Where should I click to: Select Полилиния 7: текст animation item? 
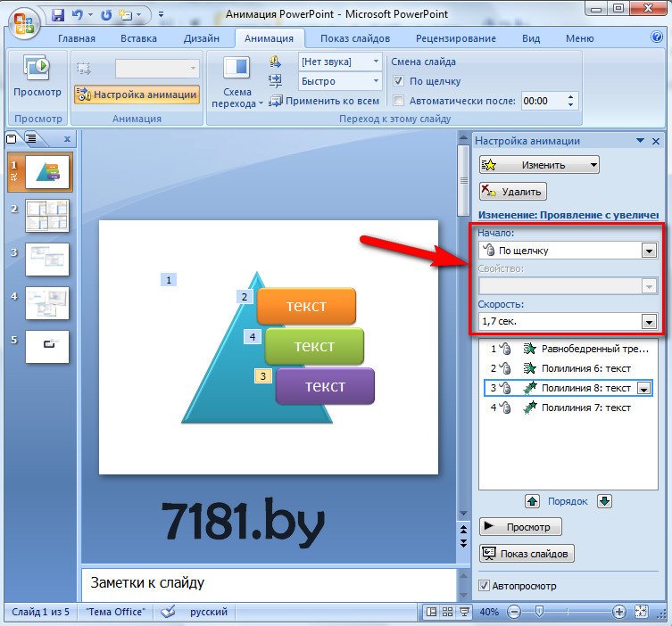click(x=568, y=408)
